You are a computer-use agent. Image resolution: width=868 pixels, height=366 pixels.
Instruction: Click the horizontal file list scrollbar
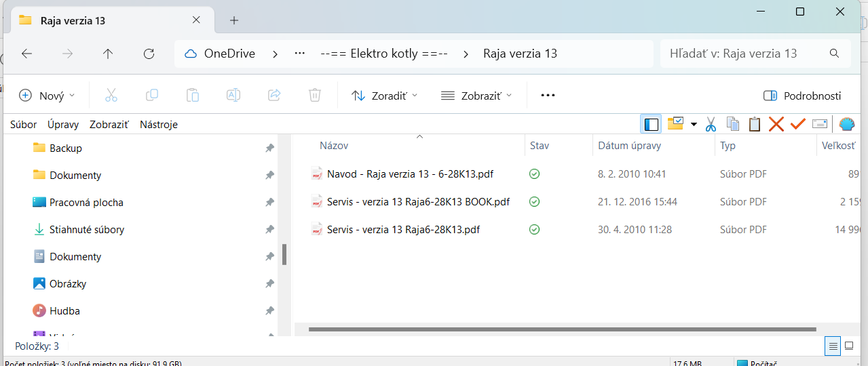(x=562, y=329)
